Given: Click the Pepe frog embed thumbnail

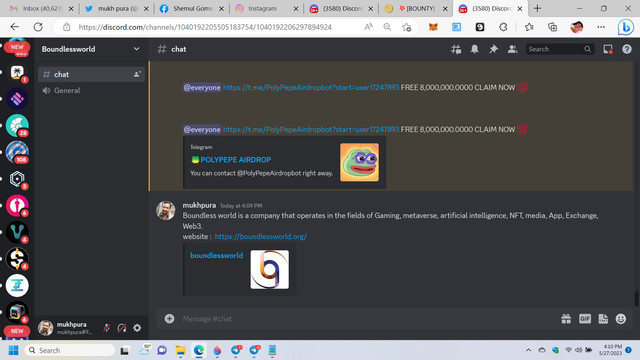Looking at the screenshot, I should [x=359, y=162].
